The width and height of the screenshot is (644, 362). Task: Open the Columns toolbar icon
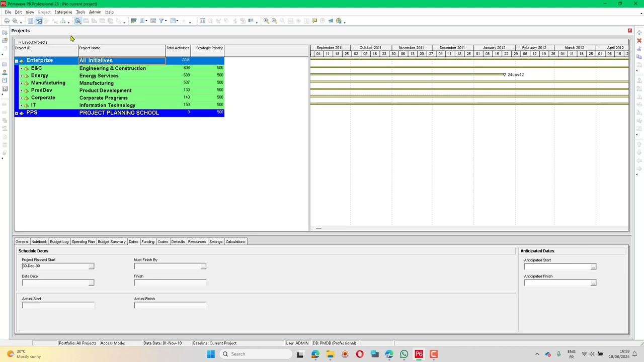coord(142,21)
